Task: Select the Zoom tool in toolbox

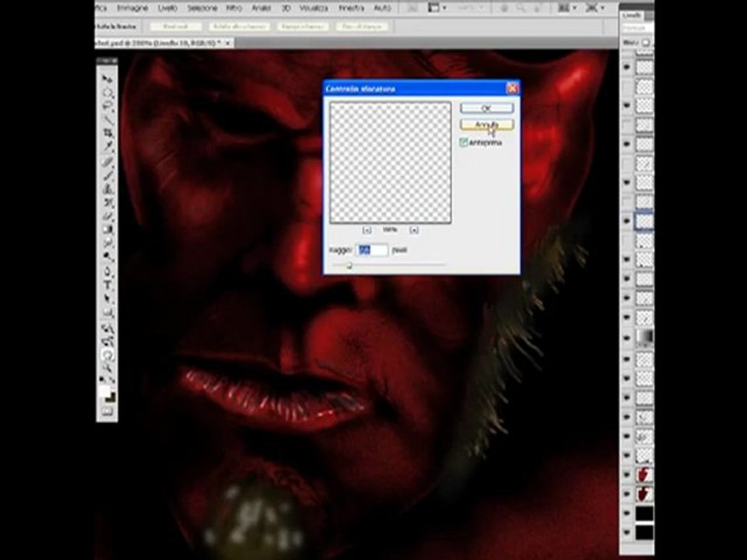Action: pos(107,367)
